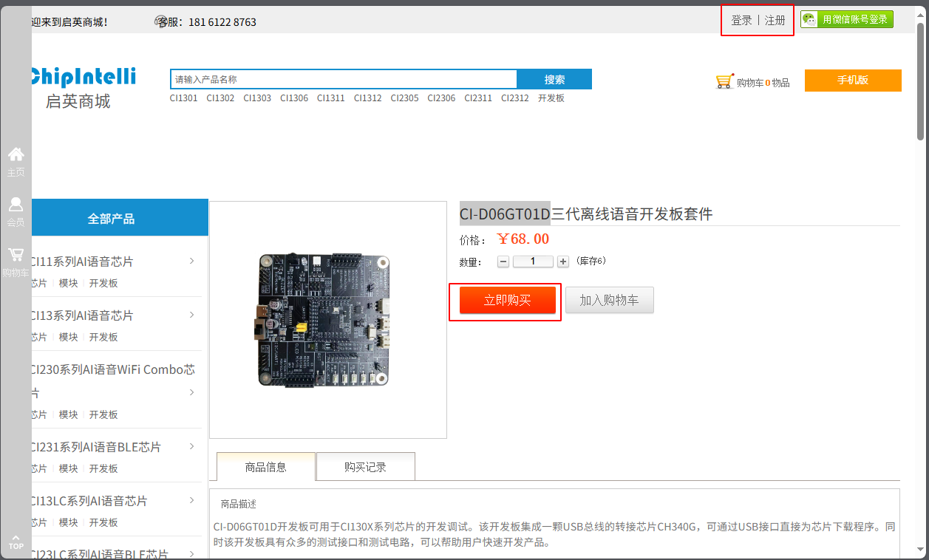This screenshot has height=560, width=929.
Task: Switch to the 购买记录 tab
Action: click(x=365, y=467)
